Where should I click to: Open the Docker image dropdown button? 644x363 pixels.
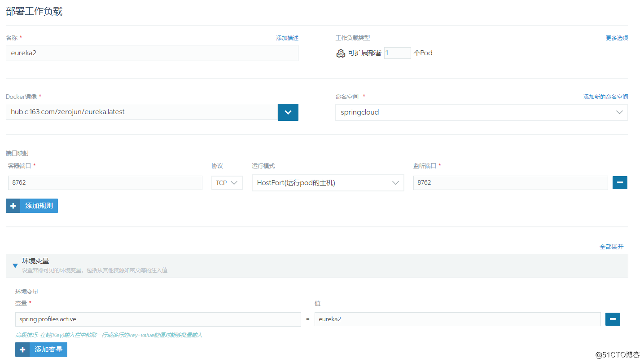288,112
